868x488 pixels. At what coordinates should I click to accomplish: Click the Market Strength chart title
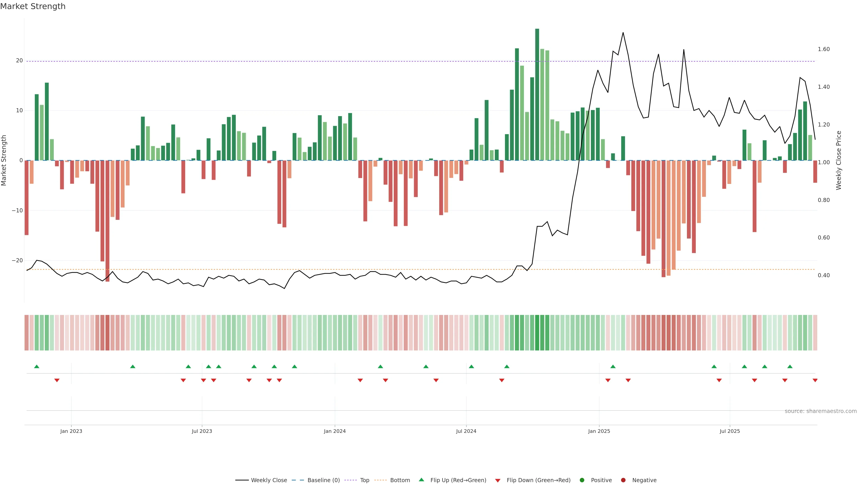(x=33, y=6)
